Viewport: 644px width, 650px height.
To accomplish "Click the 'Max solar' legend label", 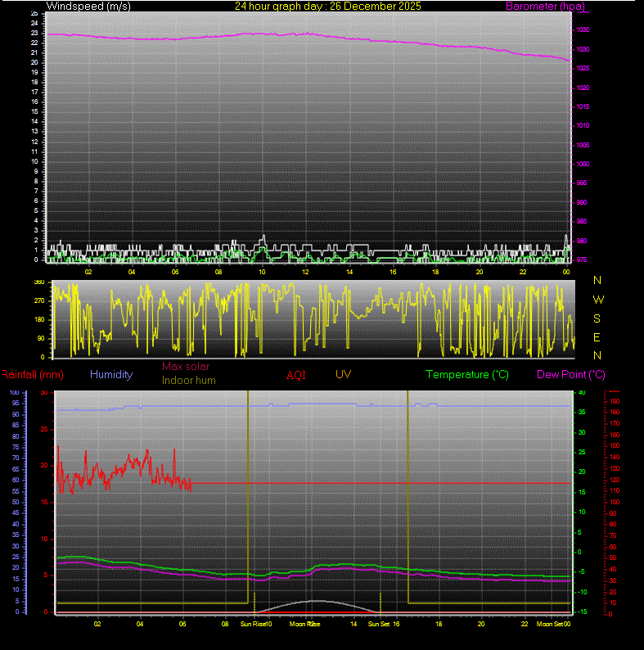I will [x=186, y=367].
